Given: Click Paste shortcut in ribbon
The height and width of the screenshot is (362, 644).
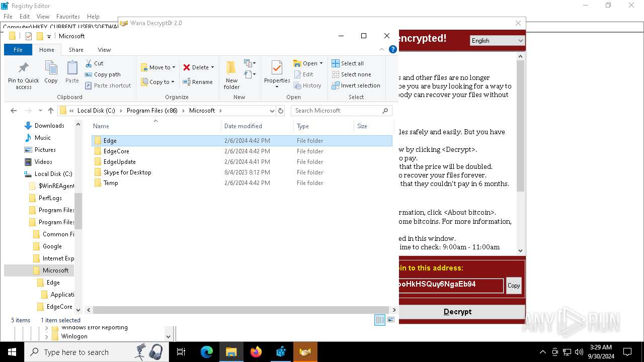Looking at the screenshot, I should tap(108, 85).
